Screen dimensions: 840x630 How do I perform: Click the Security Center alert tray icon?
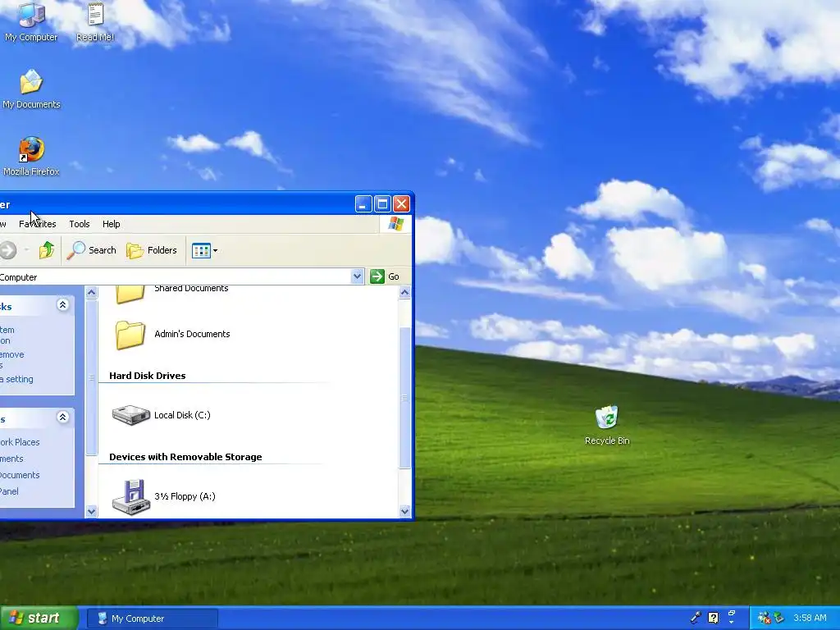point(764,618)
